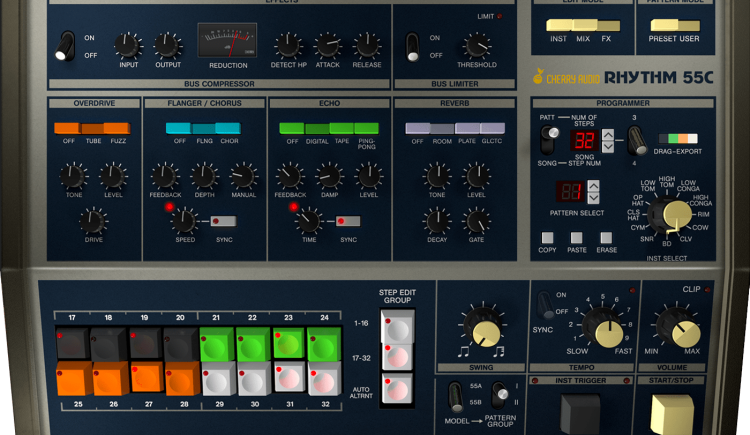Click the SWING knob
The image size is (750, 435).
pyautogui.click(x=483, y=327)
